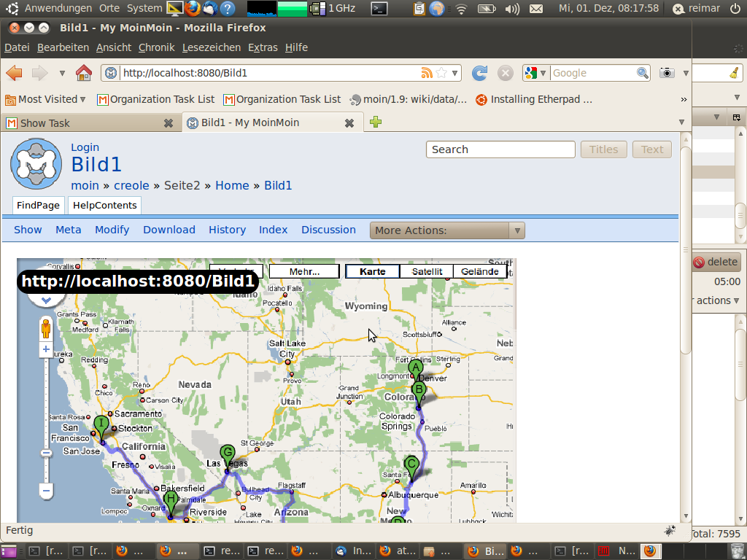The width and height of the screenshot is (747, 560).
Task: Open the Lesezeichen menu
Action: (x=211, y=47)
